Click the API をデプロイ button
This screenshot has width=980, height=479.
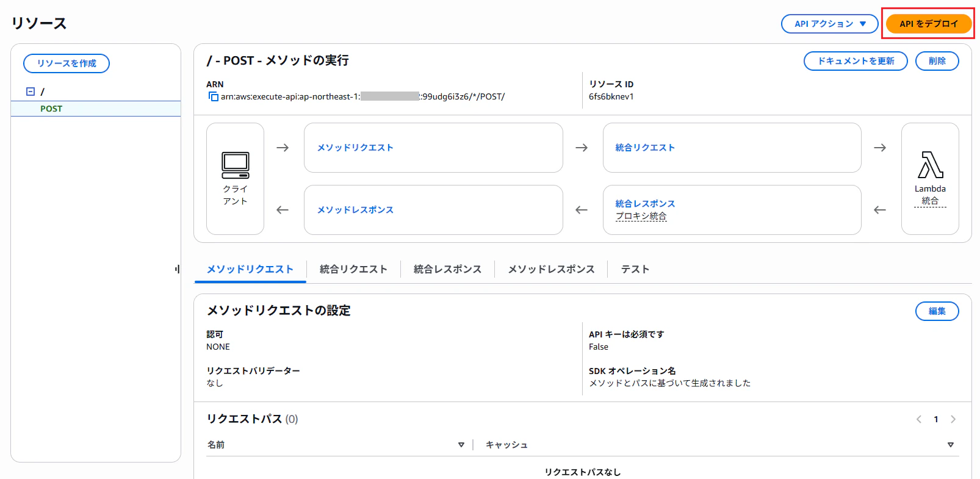tap(929, 24)
